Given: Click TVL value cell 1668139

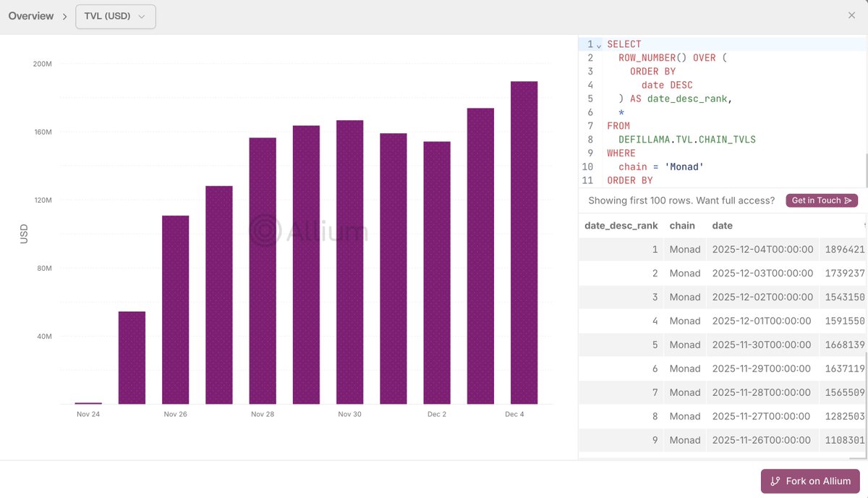Looking at the screenshot, I should (x=843, y=345).
